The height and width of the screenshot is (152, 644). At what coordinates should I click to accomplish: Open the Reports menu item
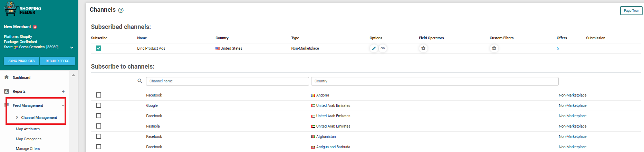click(x=19, y=91)
